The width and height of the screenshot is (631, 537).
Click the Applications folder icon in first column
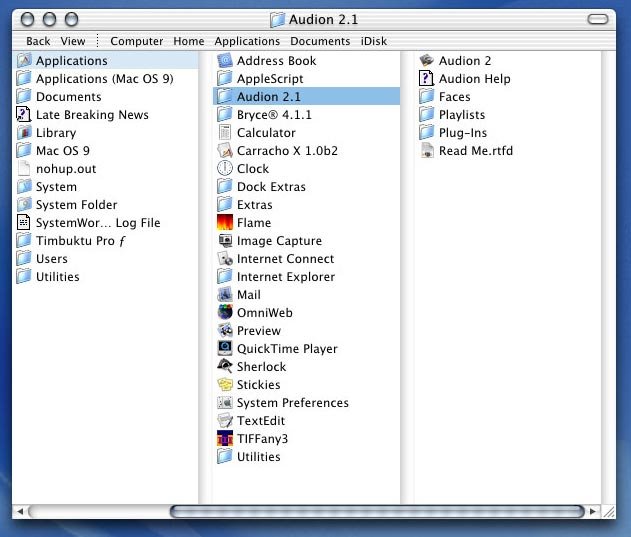click(x=23, y=61)
